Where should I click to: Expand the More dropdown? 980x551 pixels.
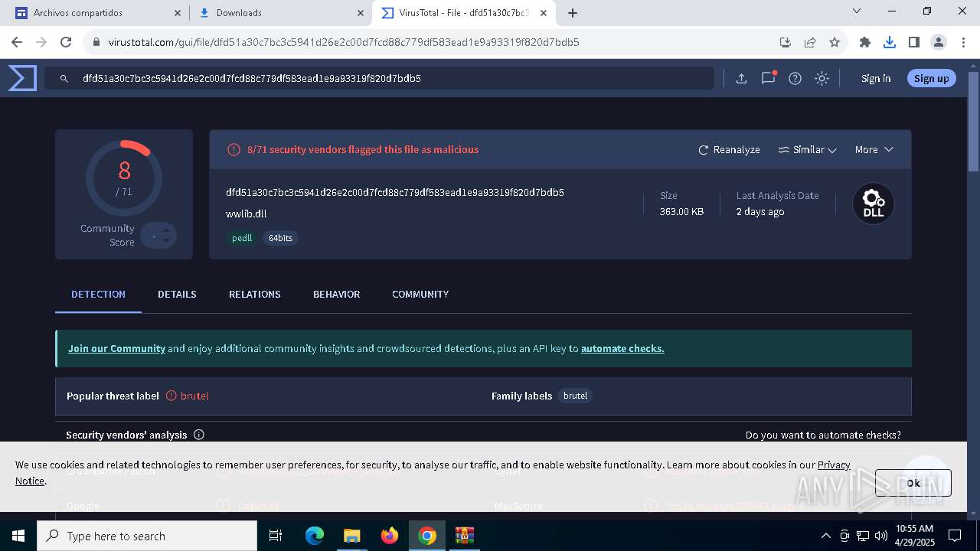(x=874, y=149)
